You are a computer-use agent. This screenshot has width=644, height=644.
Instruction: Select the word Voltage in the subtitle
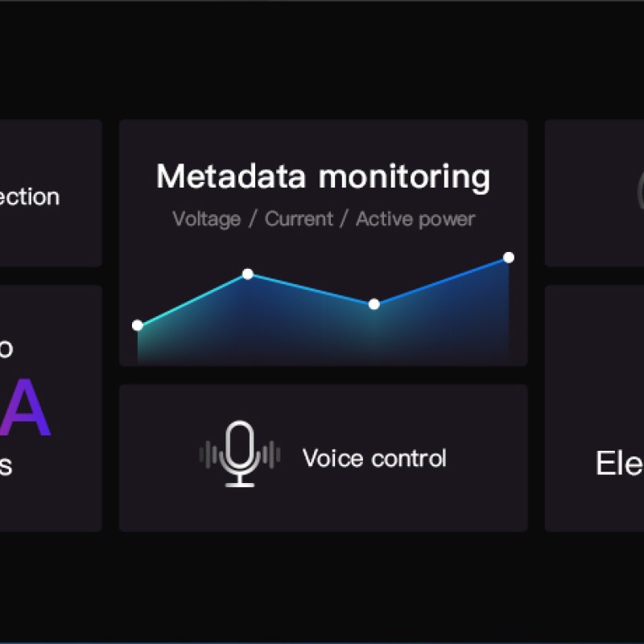206,219
